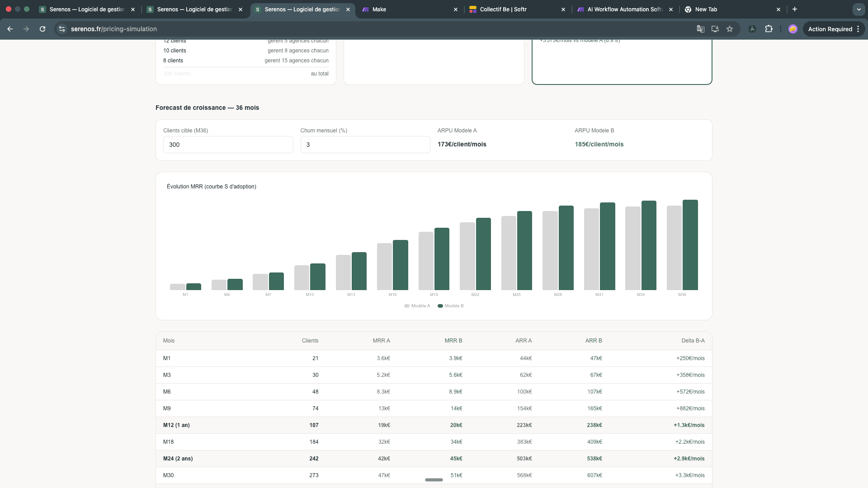Click the M36 dark green Modèle B bar
Screen dimensions: 868x488
click(x=690, y=245)
